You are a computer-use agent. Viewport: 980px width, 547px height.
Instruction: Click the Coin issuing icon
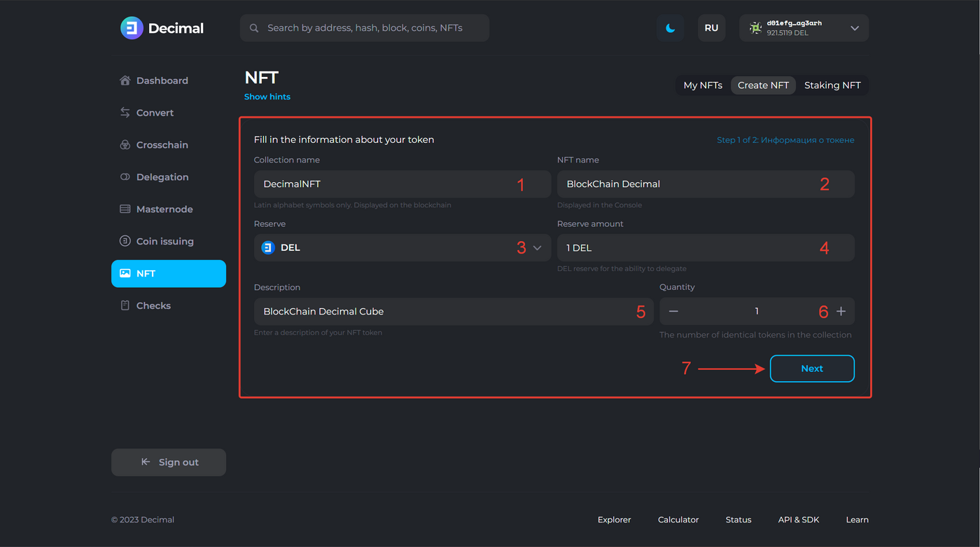click(125, 241)
